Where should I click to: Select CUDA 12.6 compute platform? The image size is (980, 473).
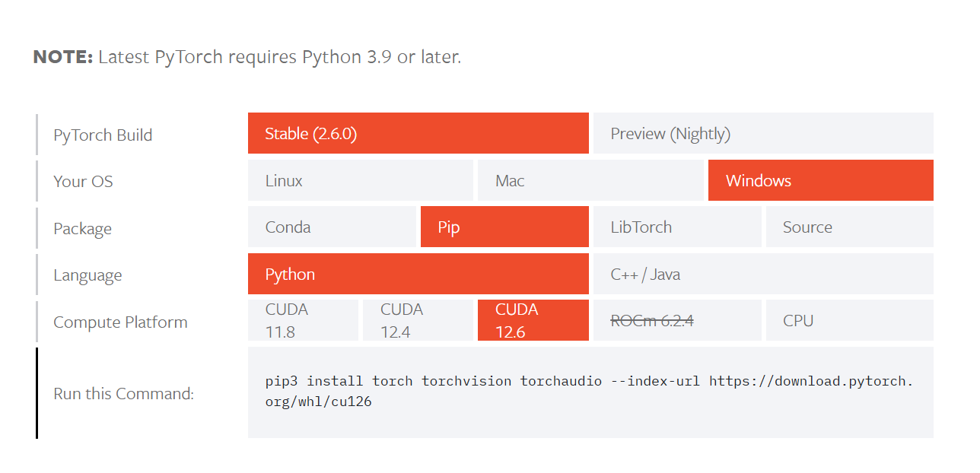[x=533, y=319]
